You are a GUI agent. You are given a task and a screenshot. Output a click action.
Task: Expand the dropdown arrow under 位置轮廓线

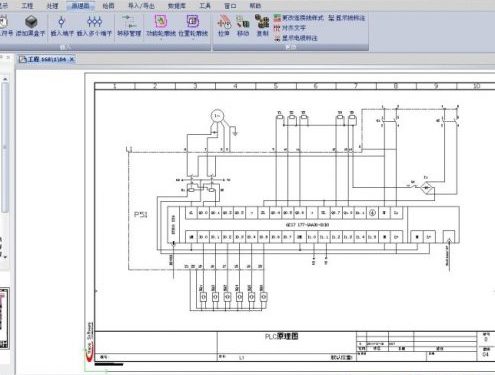pyautogui.click(x=193, y=38)
